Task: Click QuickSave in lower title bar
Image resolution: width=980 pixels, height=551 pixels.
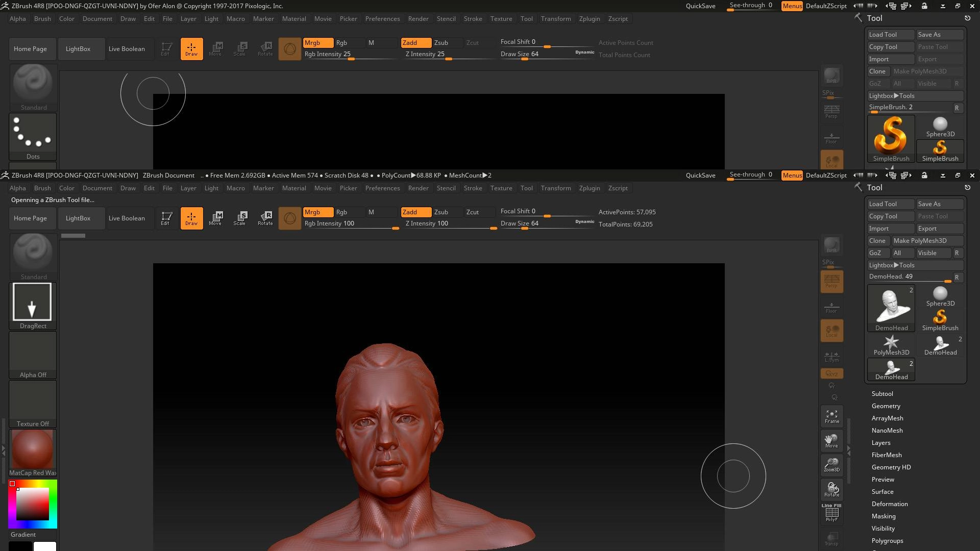Action: (700, 176)
